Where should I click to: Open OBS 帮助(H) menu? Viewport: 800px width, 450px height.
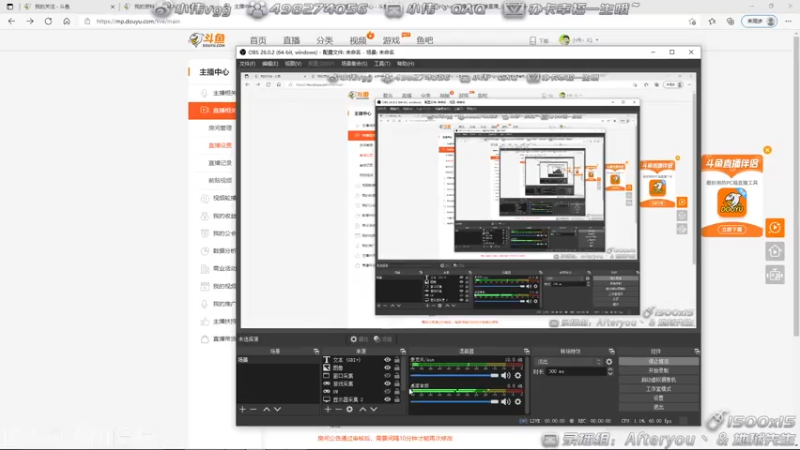(406, 64)
